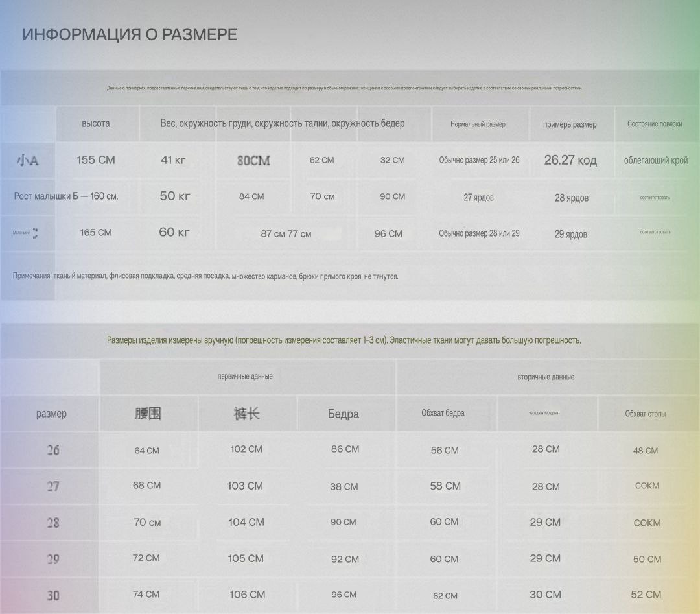The height and width of the screenshot is (614, 700).
Task: Click the Нормальный размер column header
Action: pos(478,124)
